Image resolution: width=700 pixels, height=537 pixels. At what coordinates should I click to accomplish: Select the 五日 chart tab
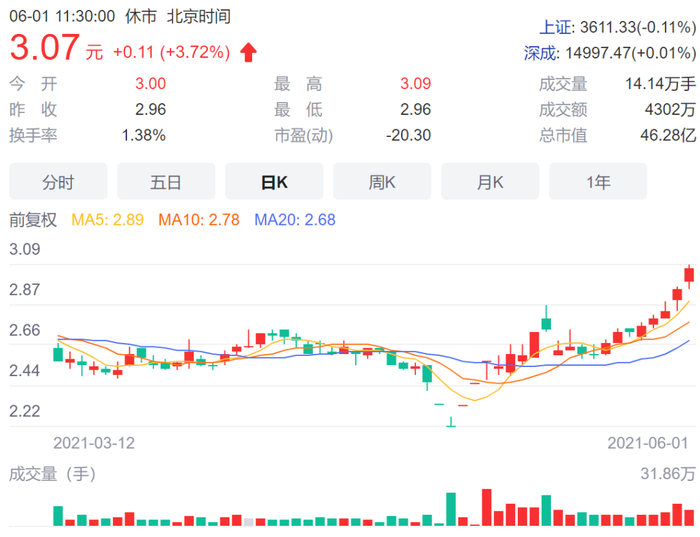(x=166, y=182)
